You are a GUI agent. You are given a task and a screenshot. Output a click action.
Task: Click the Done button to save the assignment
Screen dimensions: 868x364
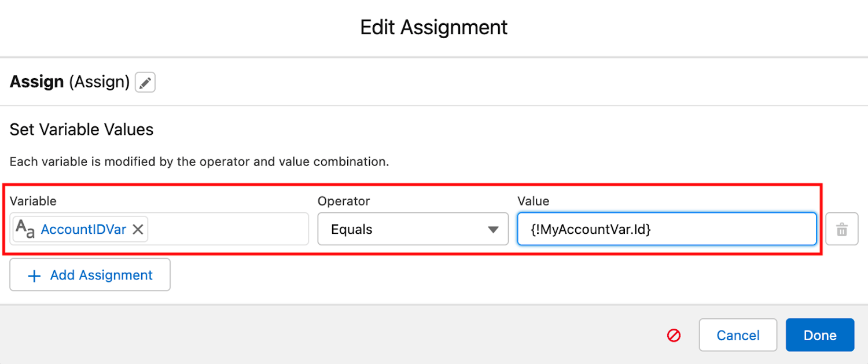click(820, 335)
